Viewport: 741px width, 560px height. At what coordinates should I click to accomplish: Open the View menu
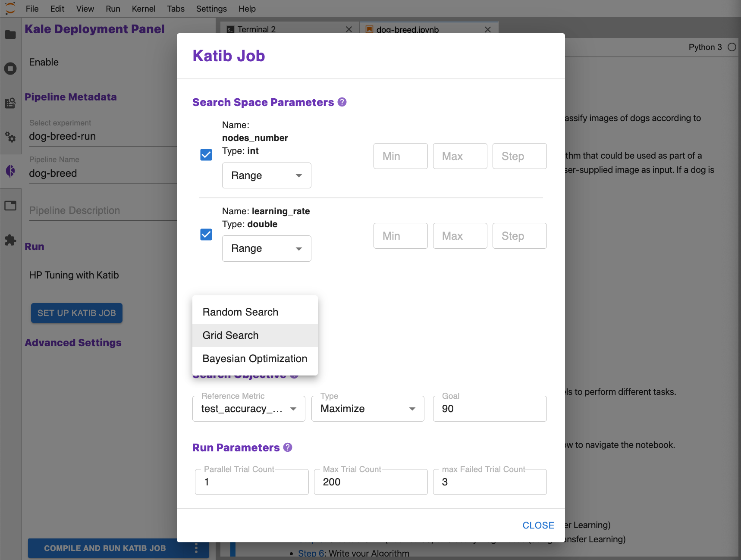pos(85,9)
